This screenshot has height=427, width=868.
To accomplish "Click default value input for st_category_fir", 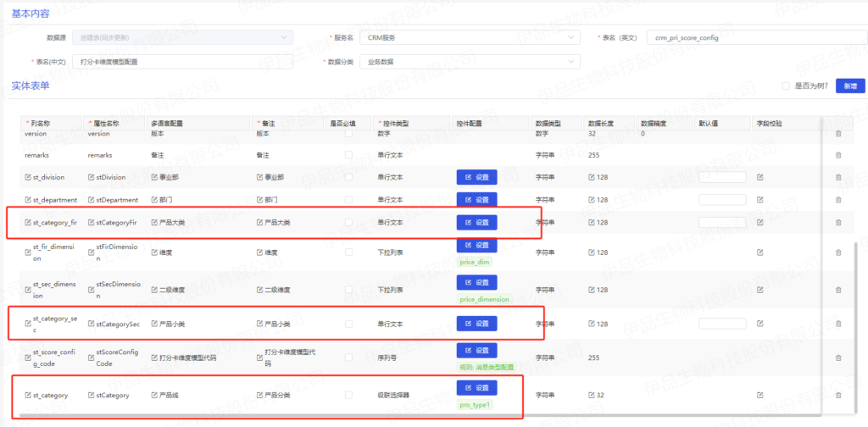I will (722, 222).
